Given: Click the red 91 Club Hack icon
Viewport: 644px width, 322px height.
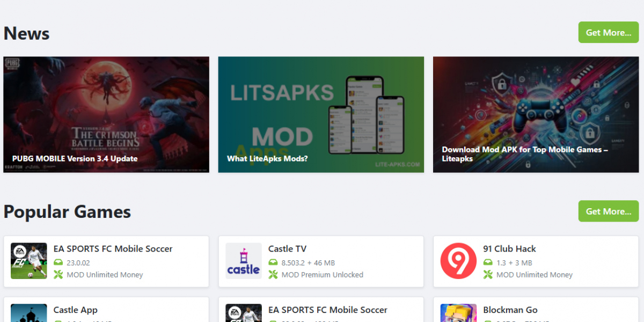Looking at the screenshot, I should tap(458, 261).
